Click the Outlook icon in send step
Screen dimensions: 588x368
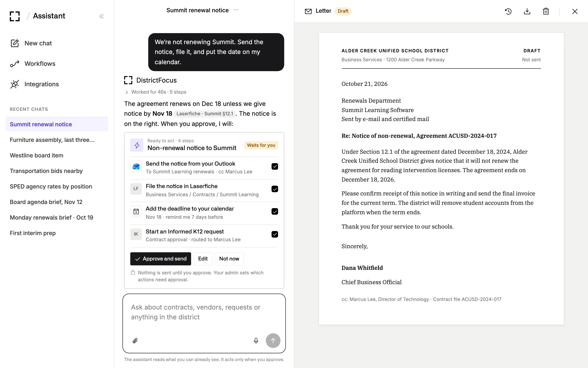coord(136,166)
